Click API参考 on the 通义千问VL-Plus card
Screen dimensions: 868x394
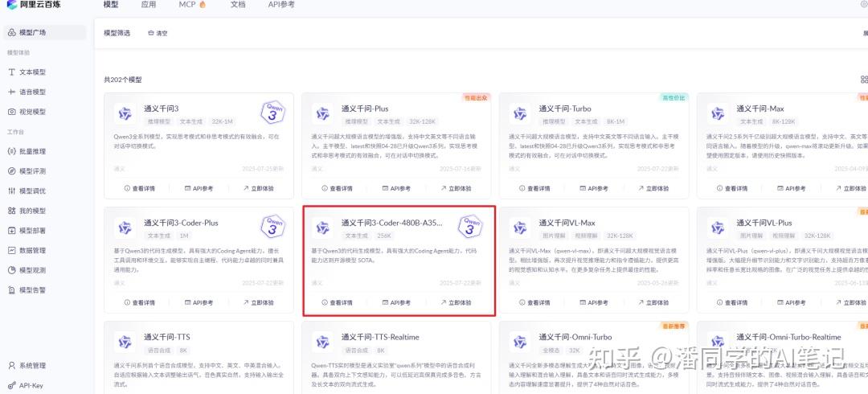(792, 302)
